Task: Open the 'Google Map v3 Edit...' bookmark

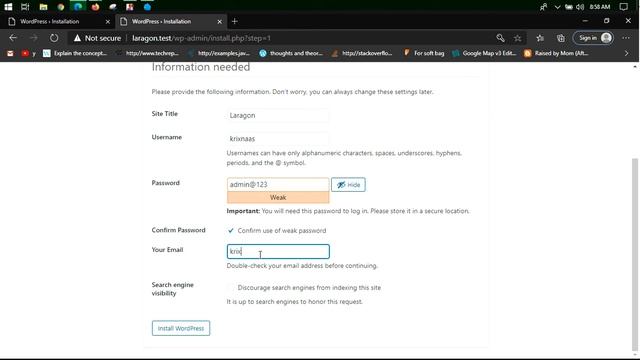Action: click(484, 53)
